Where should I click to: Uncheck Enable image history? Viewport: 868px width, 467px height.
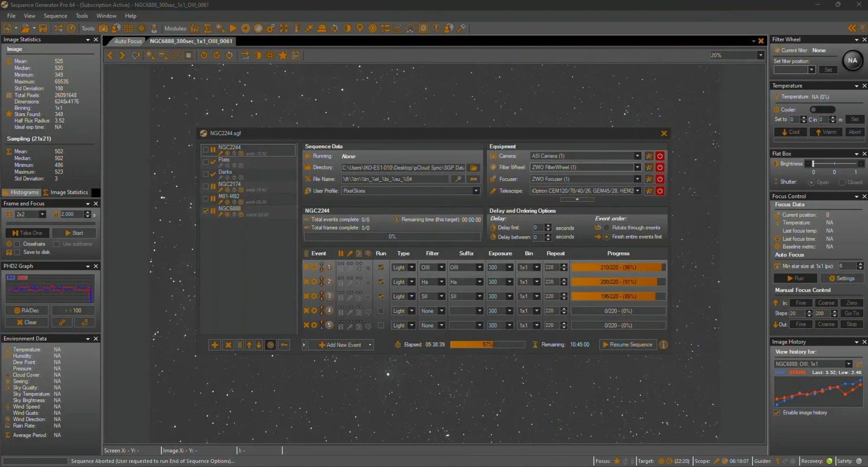[777, 413]
